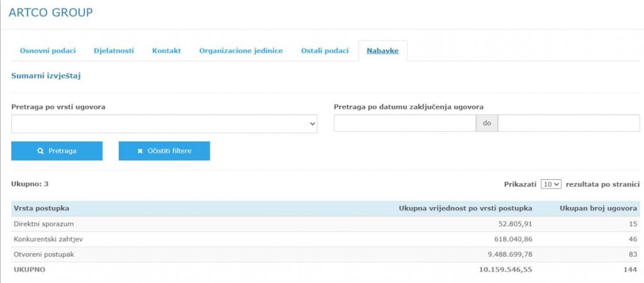This screenshot has width=644, height=283.
Task: Switch to the Djelatnosti tab
Action: coord(114,51)
